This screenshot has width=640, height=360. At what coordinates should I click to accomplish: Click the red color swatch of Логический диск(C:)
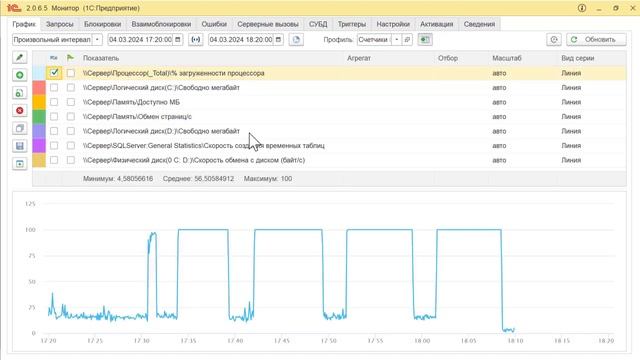click(39, 87)
